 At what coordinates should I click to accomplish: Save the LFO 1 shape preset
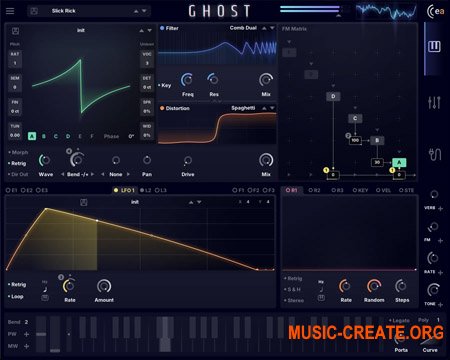pyautogui.click(x=84, y=202)
